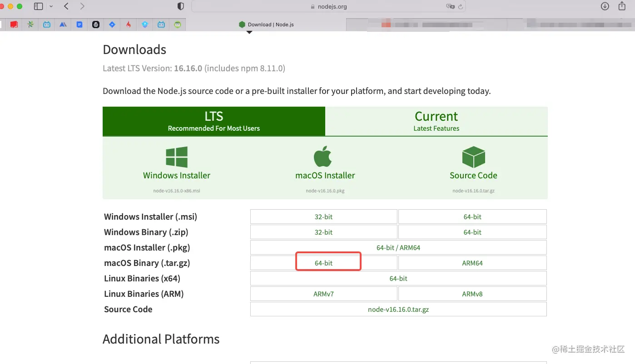Download Linux Binaries (x64) 64-bit
Viewport: 635px width, 364px height.
[398, 278]
